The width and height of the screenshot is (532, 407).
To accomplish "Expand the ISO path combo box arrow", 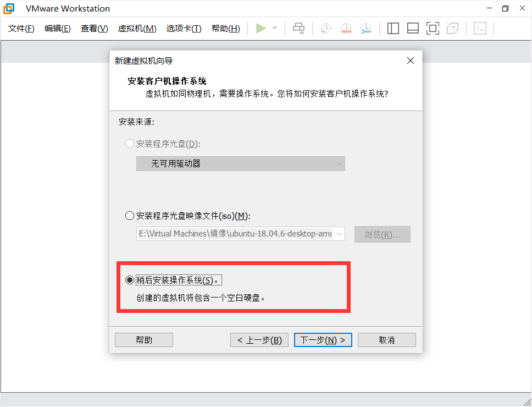I will click(339, 234).
